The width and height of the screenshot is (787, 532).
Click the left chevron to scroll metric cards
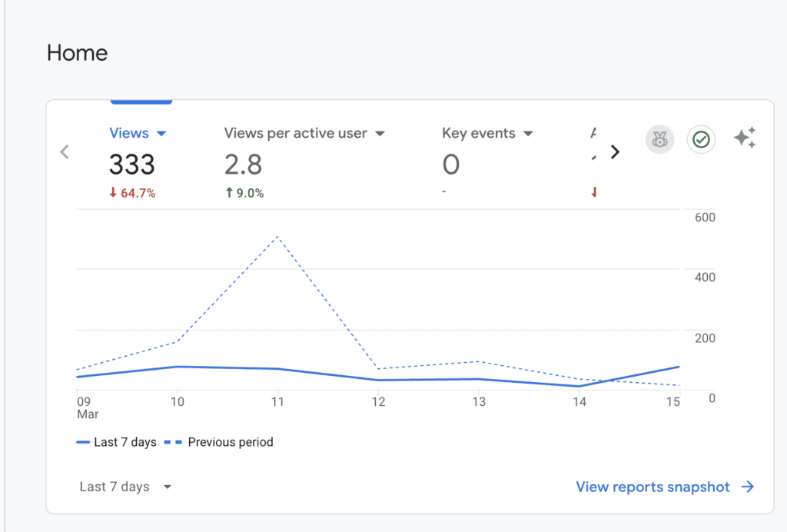pyautogui.click(x=65, y=151)
